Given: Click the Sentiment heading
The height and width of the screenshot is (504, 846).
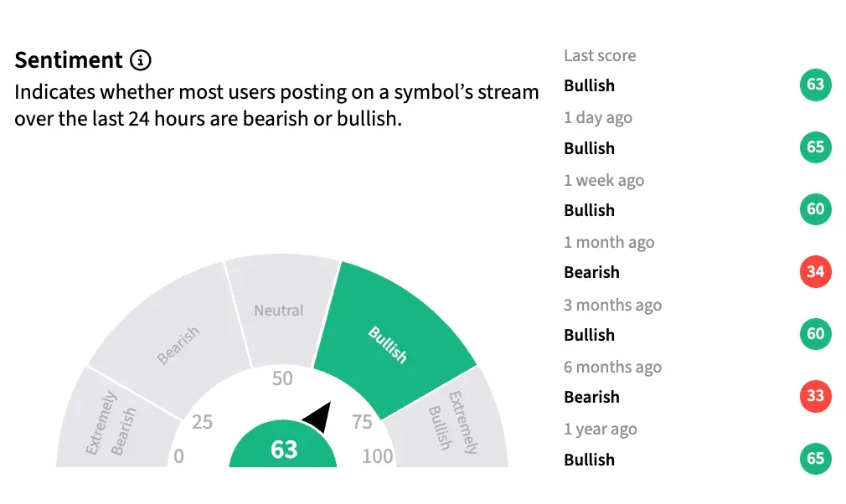Looking at the screenshot, I should point(69,60).
